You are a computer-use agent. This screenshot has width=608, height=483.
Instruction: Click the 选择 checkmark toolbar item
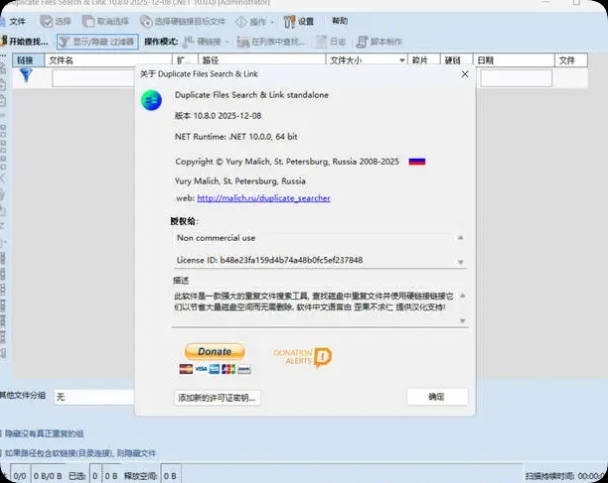click(x=56, y=21)
